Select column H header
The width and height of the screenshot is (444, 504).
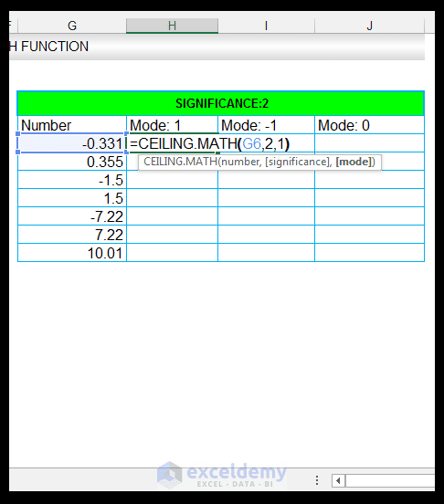click(172, 26)
